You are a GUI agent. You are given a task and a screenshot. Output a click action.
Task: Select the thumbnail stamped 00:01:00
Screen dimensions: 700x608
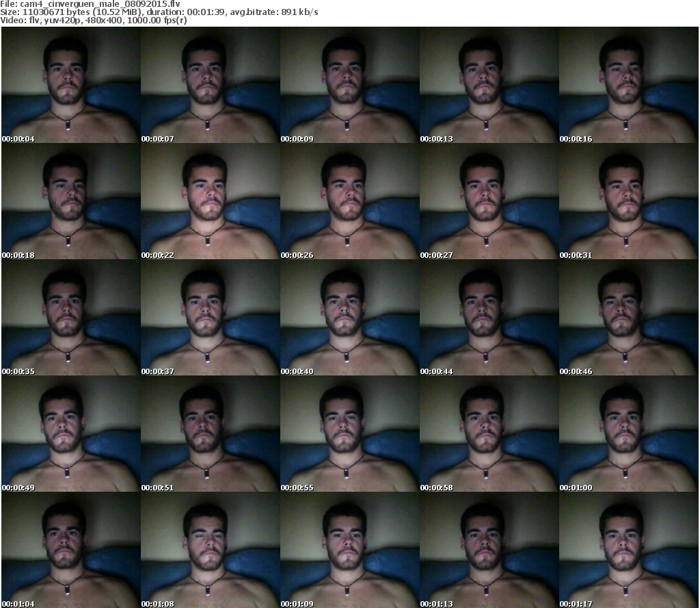tap(629, 434)
